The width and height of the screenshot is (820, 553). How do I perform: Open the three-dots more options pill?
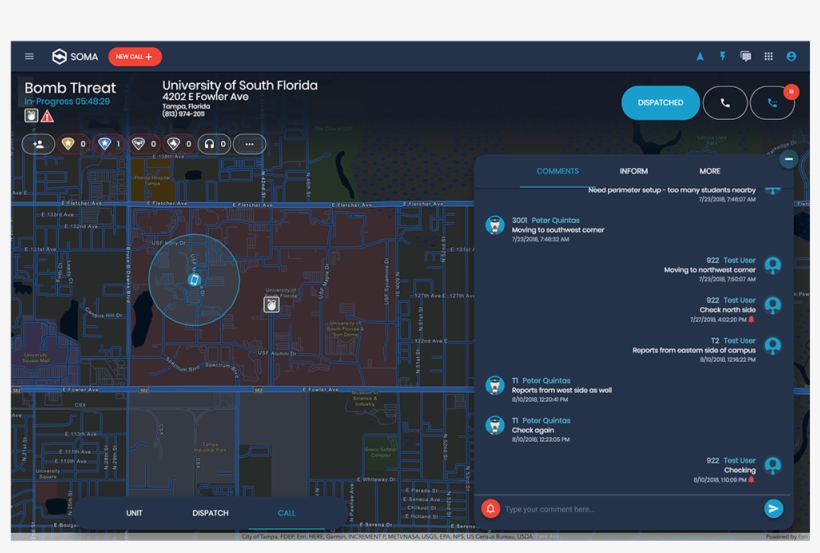pyautogui.click(x=249, y=144)
